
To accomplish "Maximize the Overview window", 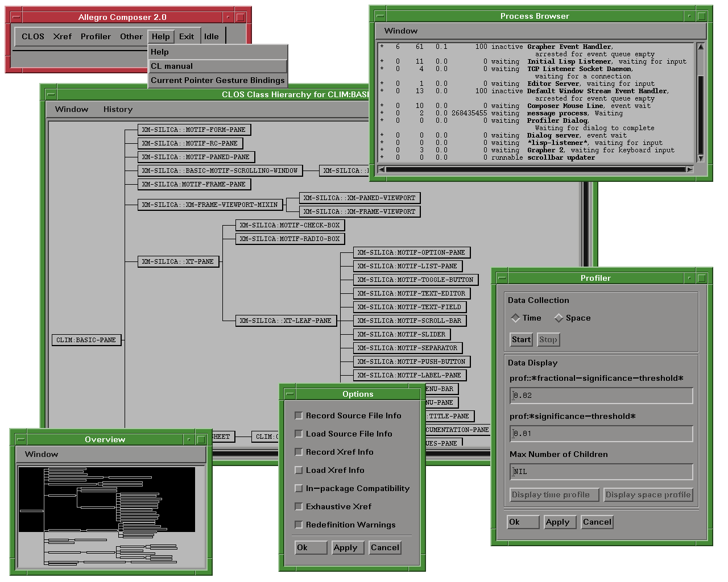I will tap(201, 439).
